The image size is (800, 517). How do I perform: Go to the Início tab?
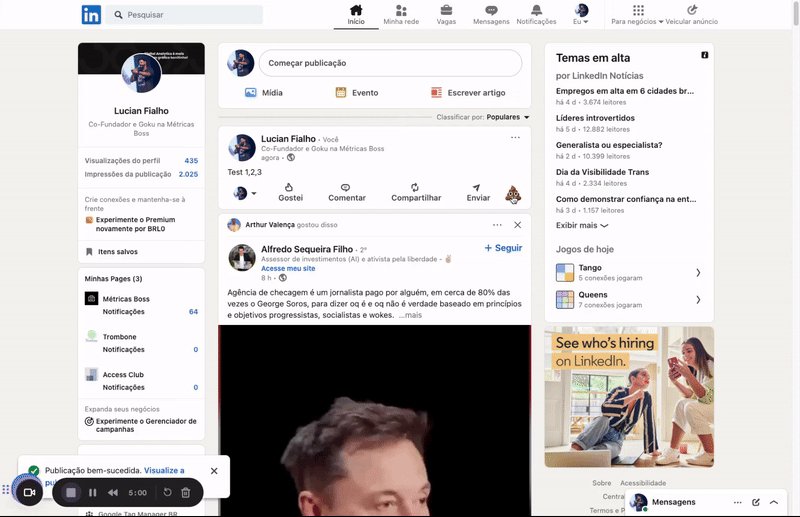[356, 15]
